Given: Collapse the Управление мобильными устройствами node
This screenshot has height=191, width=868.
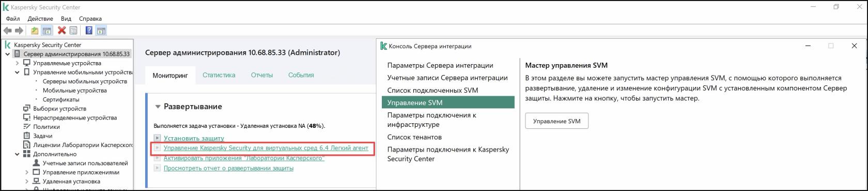Looking at the screenshot, I should pyautogui.click(x=17, y=72).
